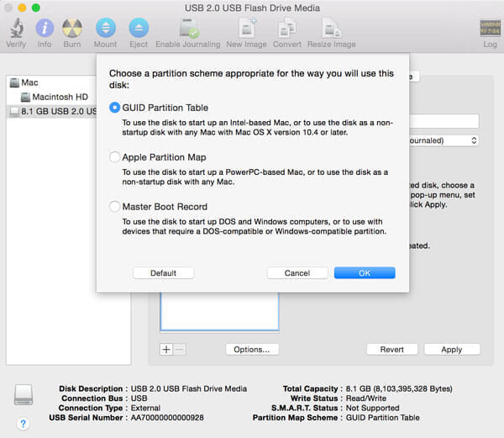504x438 pixels.
Task: Click the Verify microscope icon
Action: click(x=16, y=28)
